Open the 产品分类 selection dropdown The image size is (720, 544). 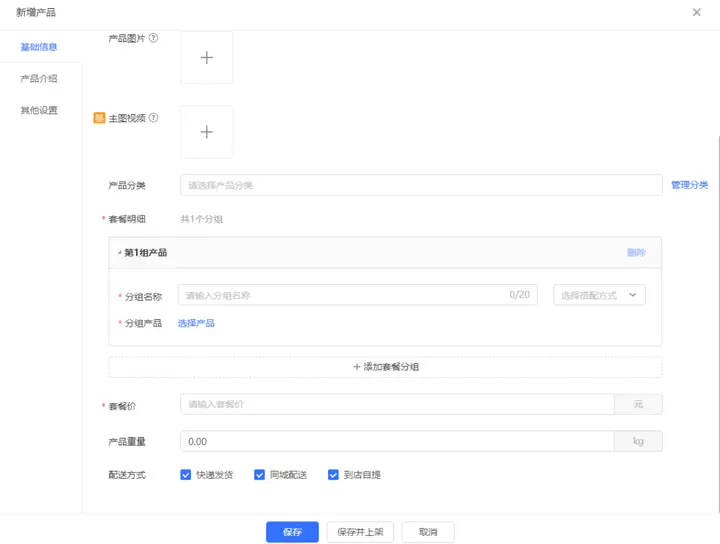pos(421,185)
